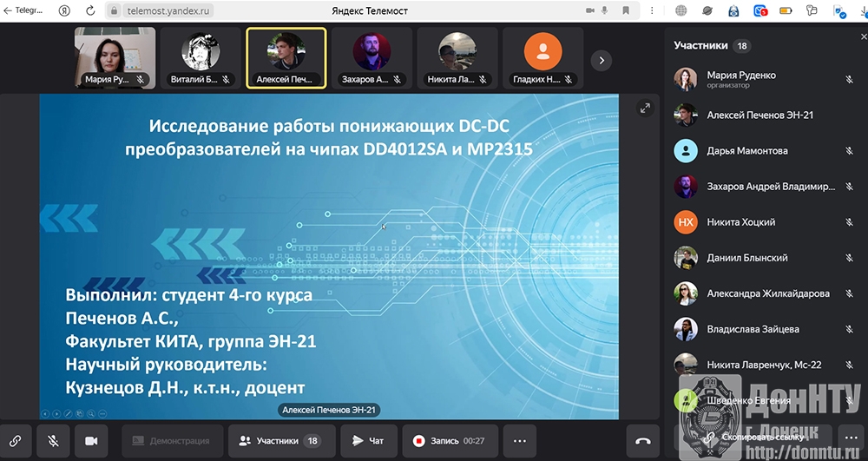868x461 pixels.
Task: Toggle the microphone mute button
Action: click(x=53, y=441)
